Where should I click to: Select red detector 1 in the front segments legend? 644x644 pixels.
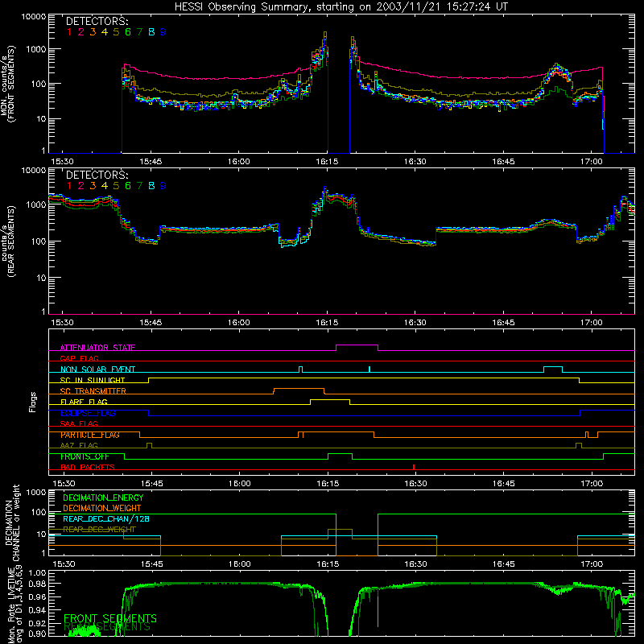click(69, 32)
